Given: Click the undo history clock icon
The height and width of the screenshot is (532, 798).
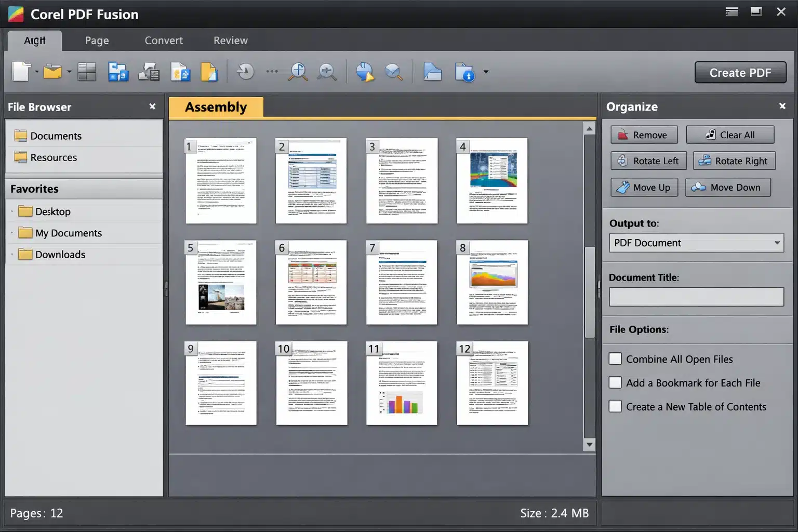Looking at the screenshot, I should [x=245, y=72].
